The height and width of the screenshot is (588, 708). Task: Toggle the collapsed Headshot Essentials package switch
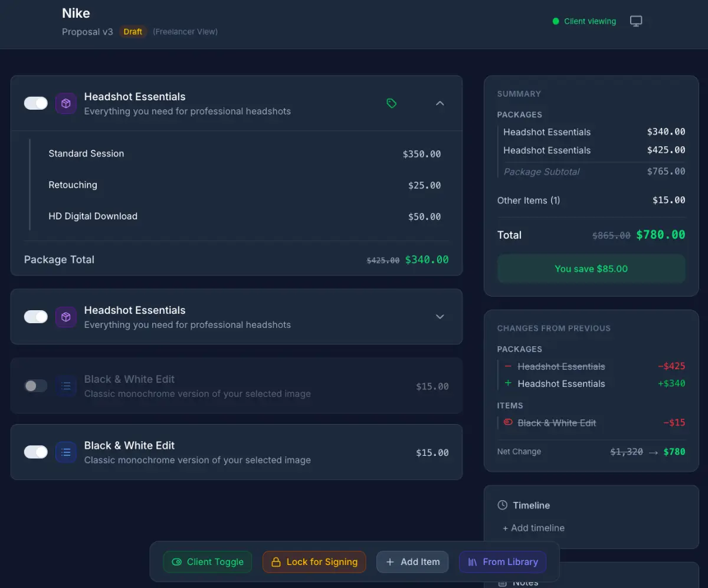point(36,317)
